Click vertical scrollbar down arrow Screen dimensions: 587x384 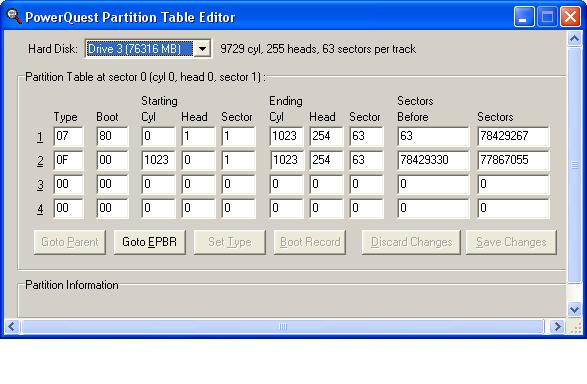[x=574, y=310]
